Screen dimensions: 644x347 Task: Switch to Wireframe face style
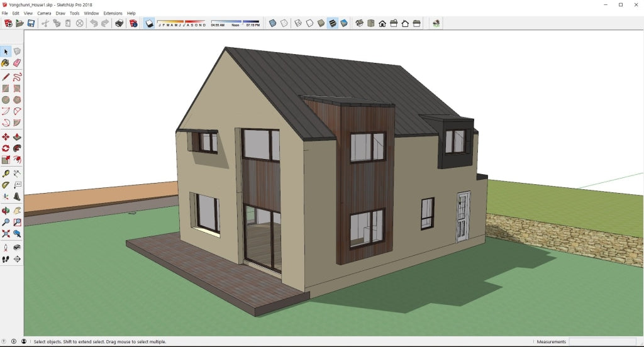298,23
